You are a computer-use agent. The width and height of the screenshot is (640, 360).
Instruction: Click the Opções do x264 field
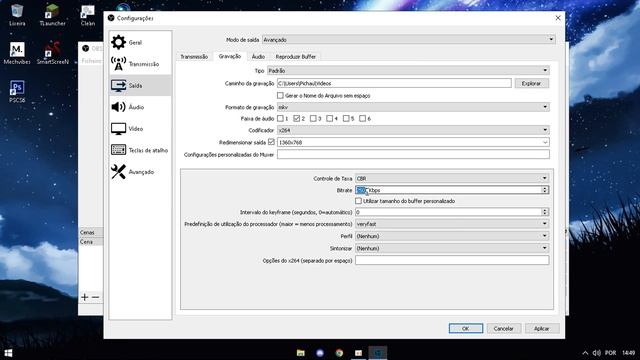(x=452, y=260)
